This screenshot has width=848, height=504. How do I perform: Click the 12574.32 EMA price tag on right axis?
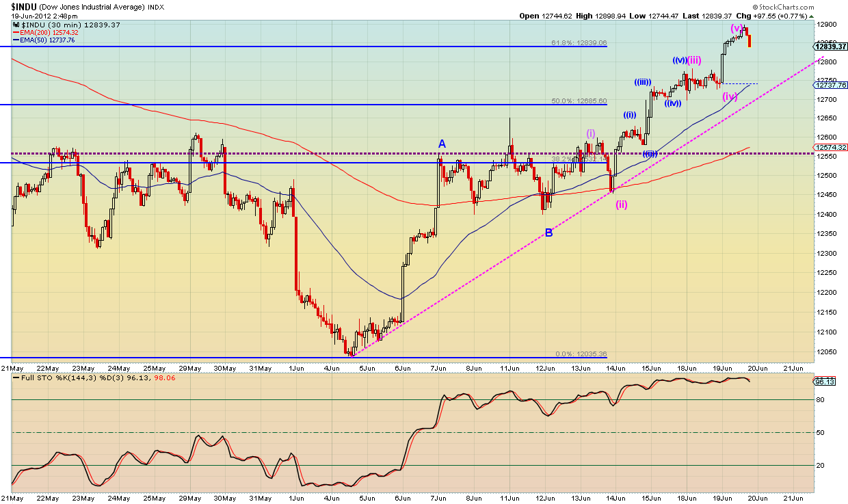tap(832, 147)
